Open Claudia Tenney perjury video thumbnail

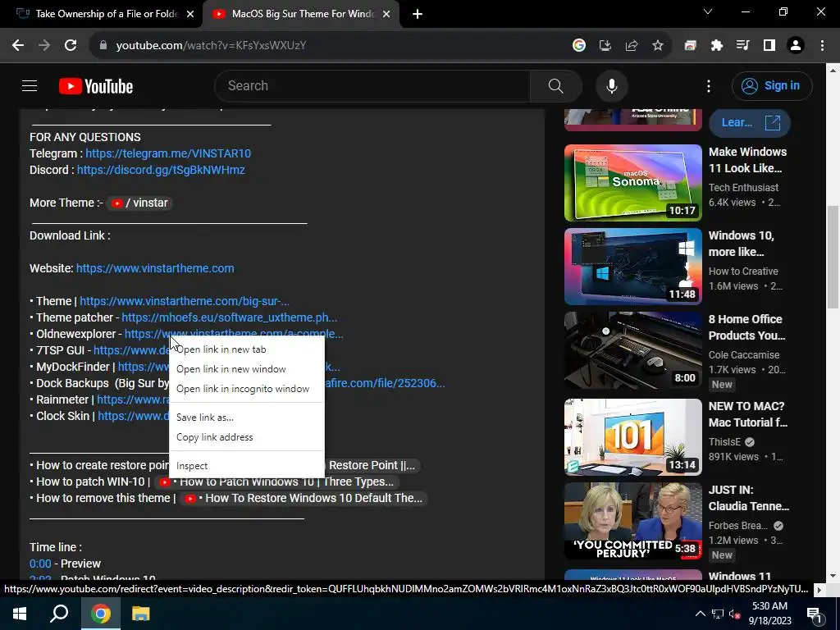(632, 521)
